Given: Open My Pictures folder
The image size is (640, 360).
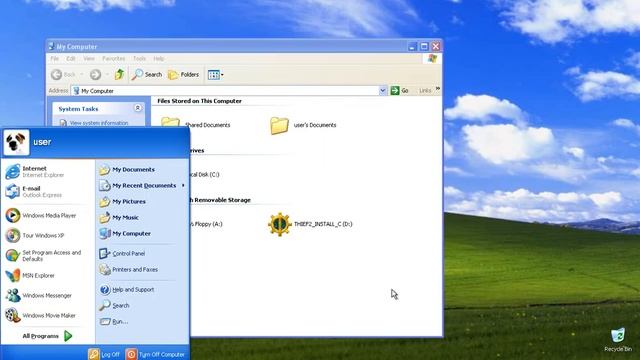Looking at the screenshot, I should [x=122, y=201].
